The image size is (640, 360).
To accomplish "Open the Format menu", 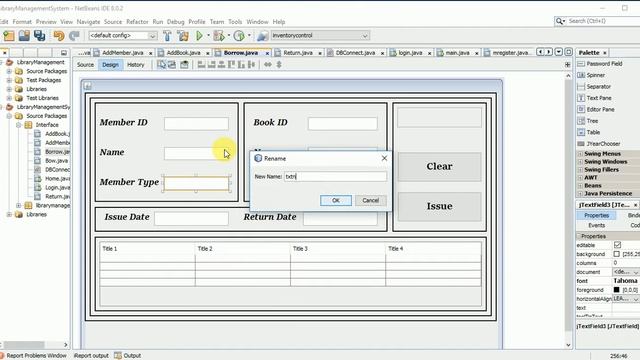I will point(22,22).
